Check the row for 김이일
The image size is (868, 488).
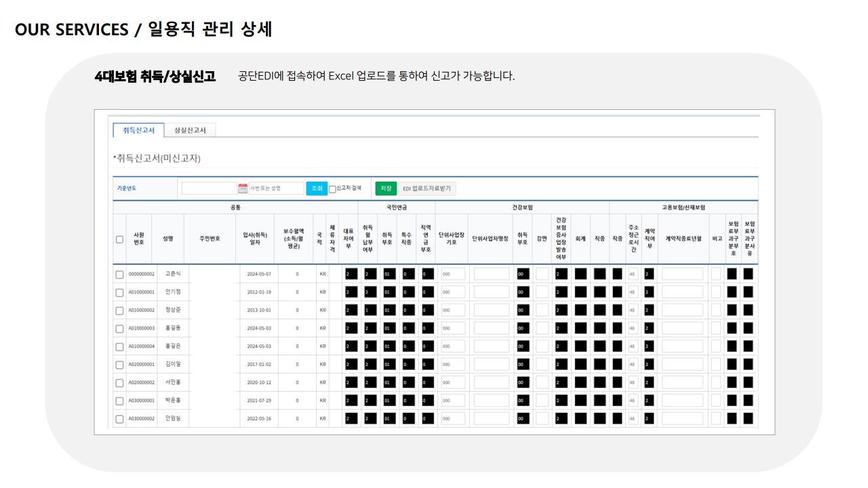pos(119,365)
